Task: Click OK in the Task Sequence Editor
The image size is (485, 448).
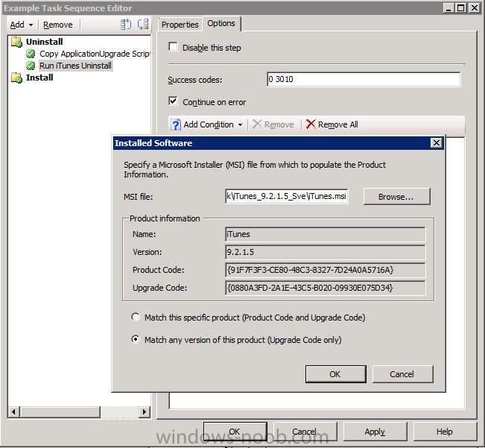Action: (x=235, y=432)
